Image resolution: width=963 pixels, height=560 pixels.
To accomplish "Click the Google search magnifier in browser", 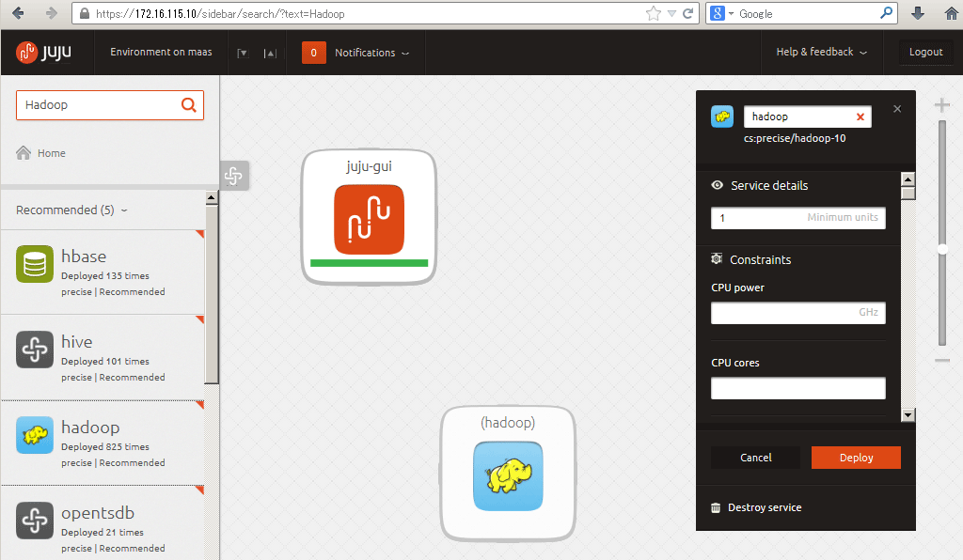I will pyautogui.click(x=886, y=13).
